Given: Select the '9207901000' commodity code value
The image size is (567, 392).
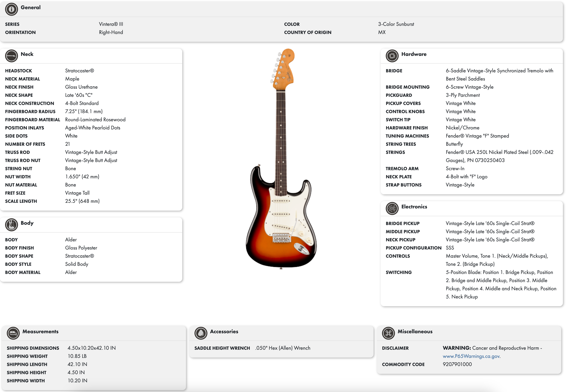Looking at the screenshot, I should (x=457, y=364).
